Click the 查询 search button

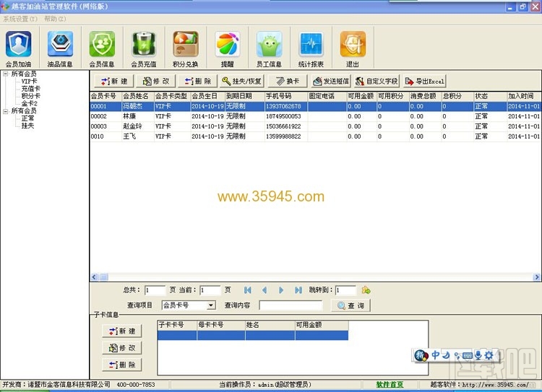pyautogui.click(x=350, y=305)
